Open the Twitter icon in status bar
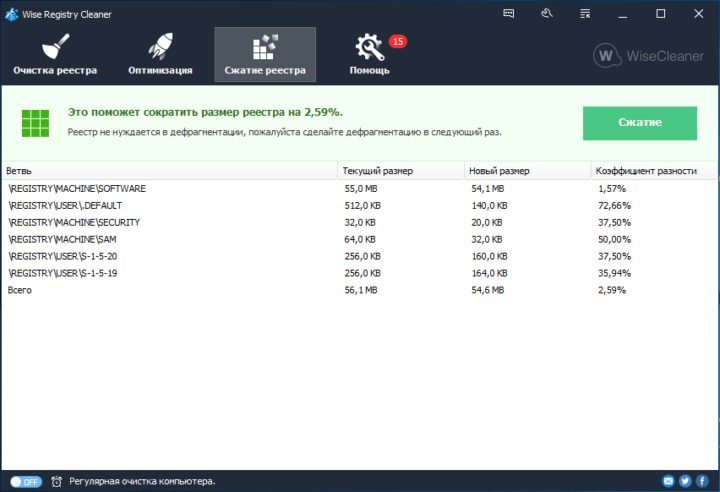 coord(686,481)
